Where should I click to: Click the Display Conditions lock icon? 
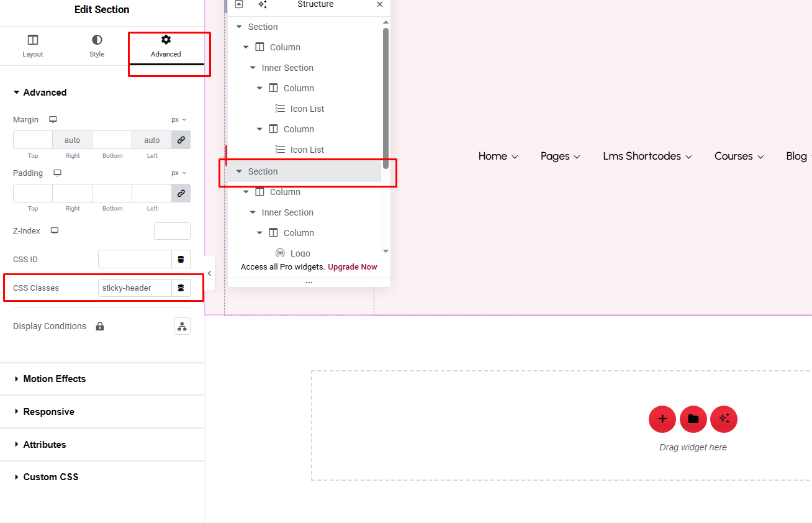point(100,326)
